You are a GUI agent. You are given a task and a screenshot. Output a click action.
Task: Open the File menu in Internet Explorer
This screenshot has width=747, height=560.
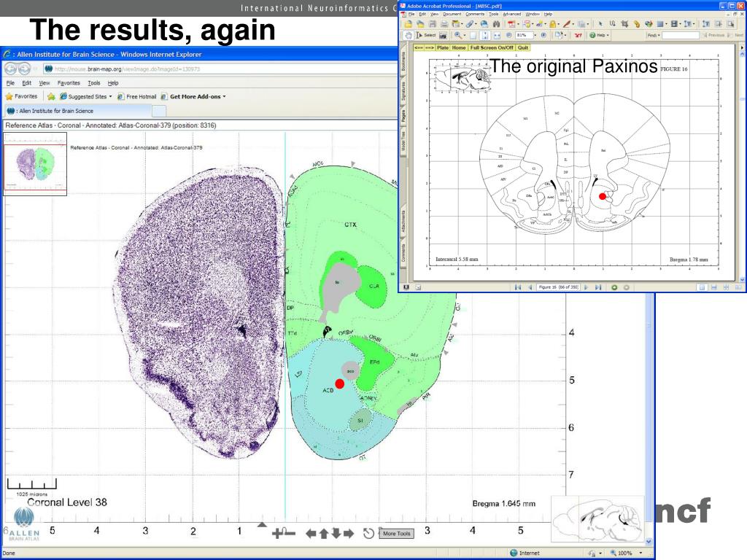tap(10, 83)
